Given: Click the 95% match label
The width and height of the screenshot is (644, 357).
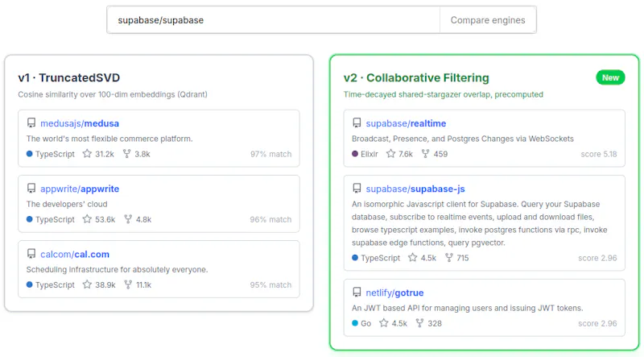Looking at the screenshot, I should click(x=270, y=285).
